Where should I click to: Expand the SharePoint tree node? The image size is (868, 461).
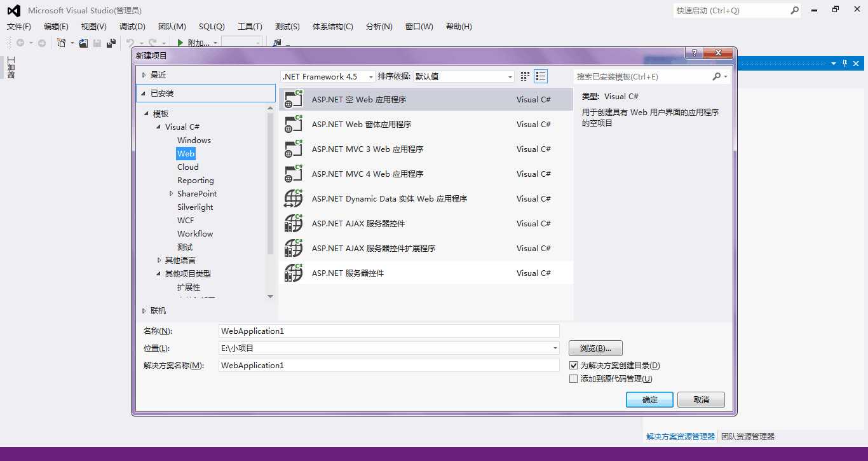[171, 194]
